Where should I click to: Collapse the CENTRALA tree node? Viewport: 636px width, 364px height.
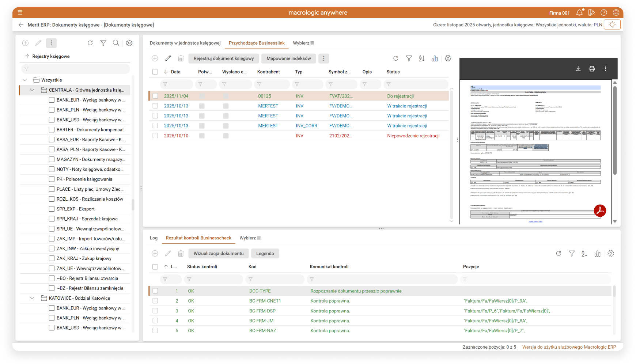[32, 90]
